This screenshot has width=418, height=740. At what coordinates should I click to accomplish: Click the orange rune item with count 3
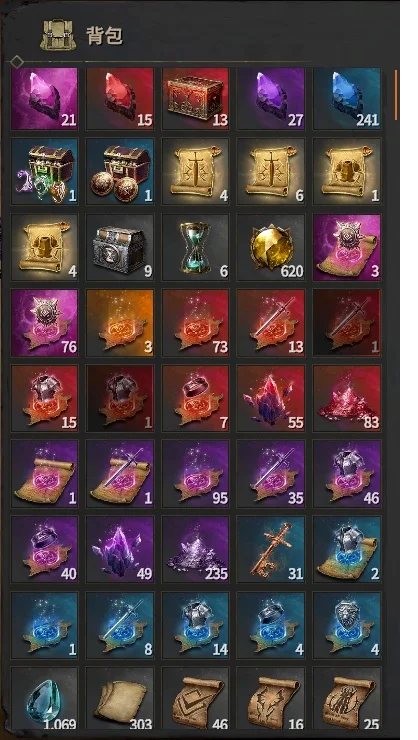120,323
